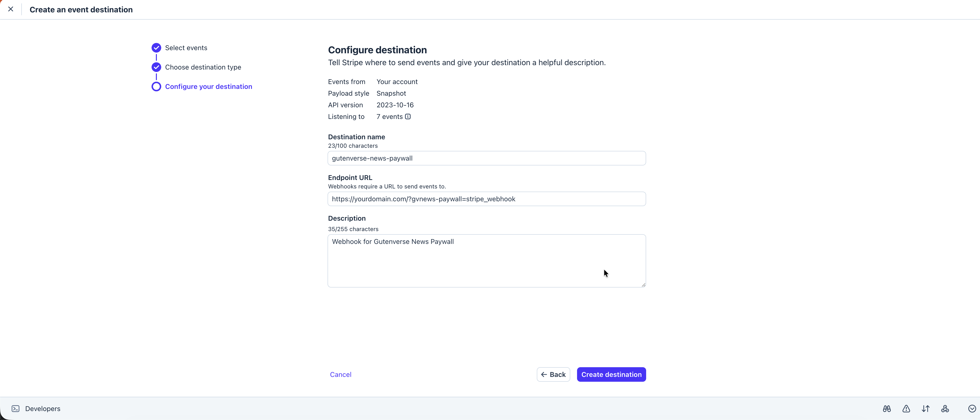Screen dimensions: 980x420
Task: Click the Developers terminal icon
Action: coord(16,409)
